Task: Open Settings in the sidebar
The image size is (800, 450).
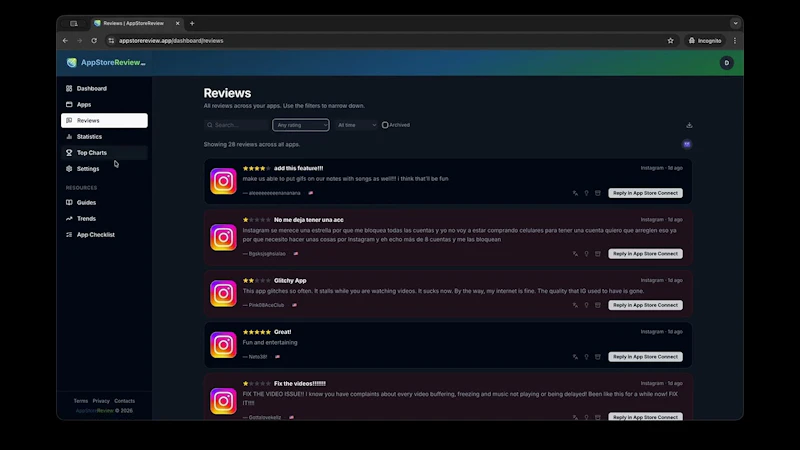Action: coord(104,169)
